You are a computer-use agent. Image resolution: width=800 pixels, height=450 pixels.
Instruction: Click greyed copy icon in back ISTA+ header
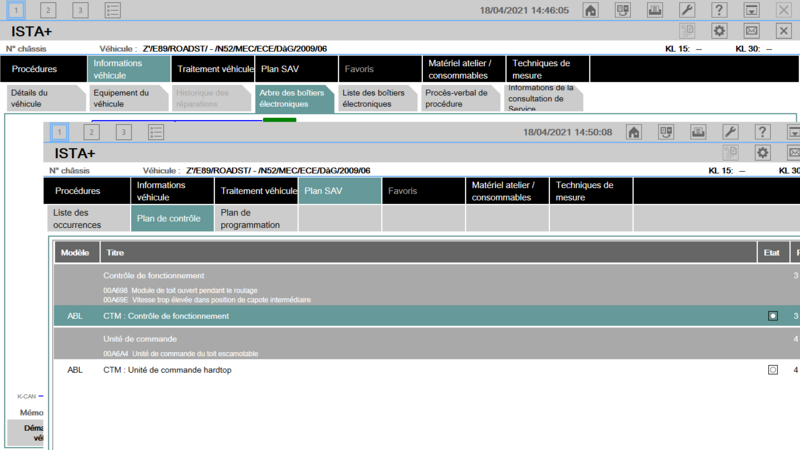pos(687,31)
